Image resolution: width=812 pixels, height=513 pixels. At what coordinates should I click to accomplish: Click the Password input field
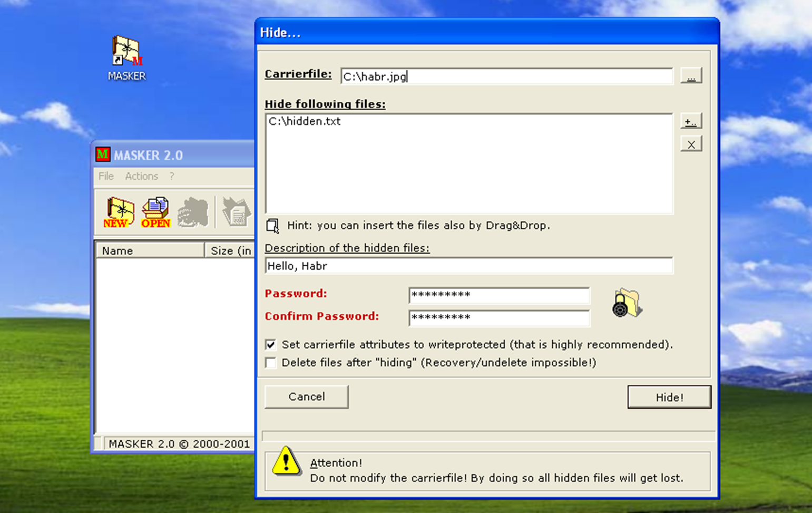(500, 295)
